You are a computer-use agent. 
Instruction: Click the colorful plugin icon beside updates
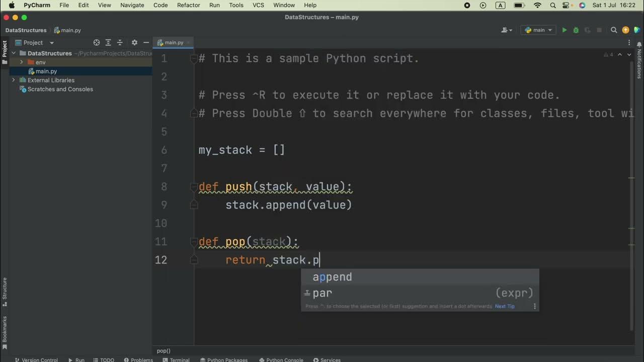pyautogui.click(x=637, y=30)
